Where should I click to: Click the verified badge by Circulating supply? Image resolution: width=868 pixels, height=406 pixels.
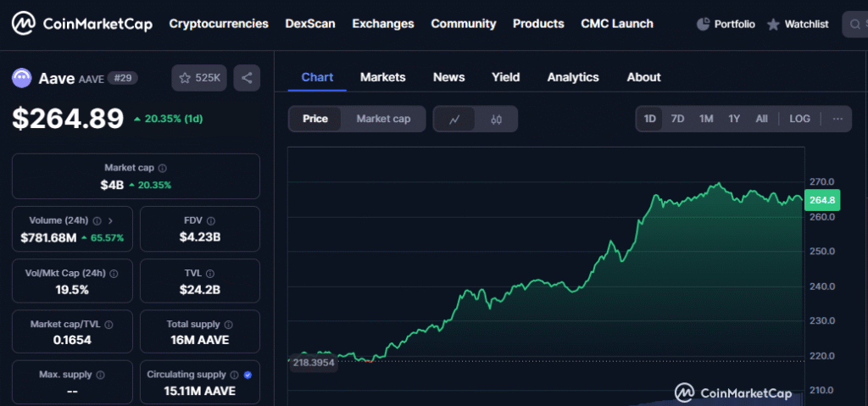(248, 375)
